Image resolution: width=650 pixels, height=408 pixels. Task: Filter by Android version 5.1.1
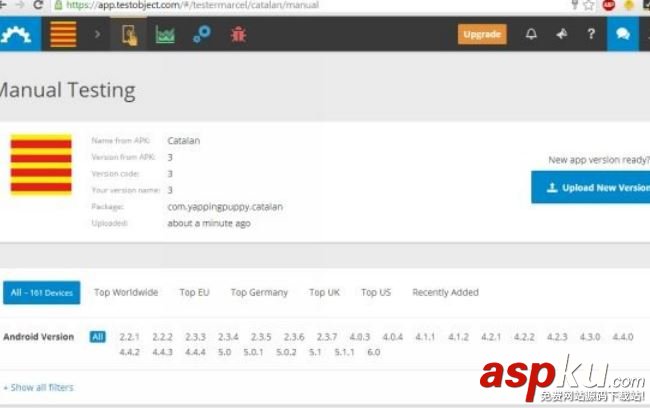pyautogui.click(x=344, y=352)
